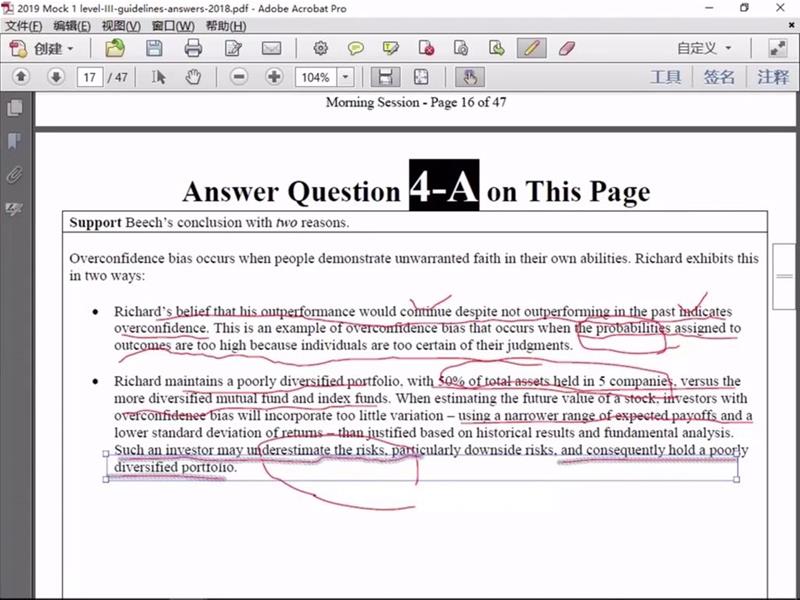Screen dimensions: 800x600
Task: Click the edit text page icon
Action: coord(233,48)
